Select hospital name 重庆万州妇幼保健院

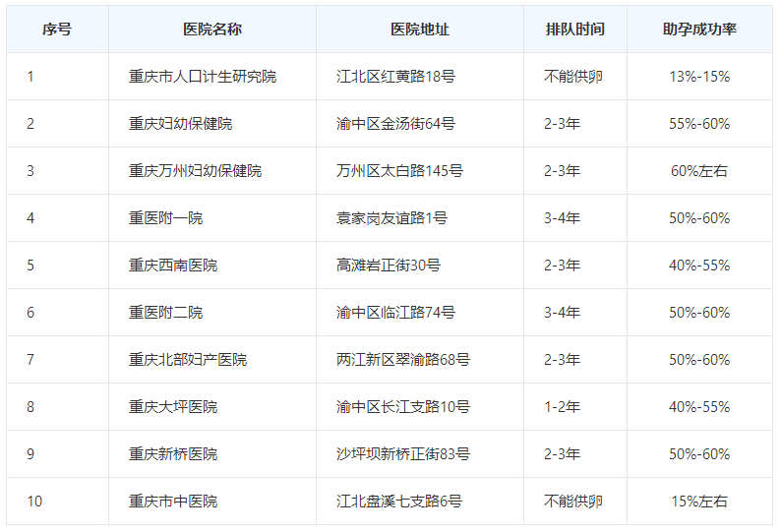[x=195, y=171]
